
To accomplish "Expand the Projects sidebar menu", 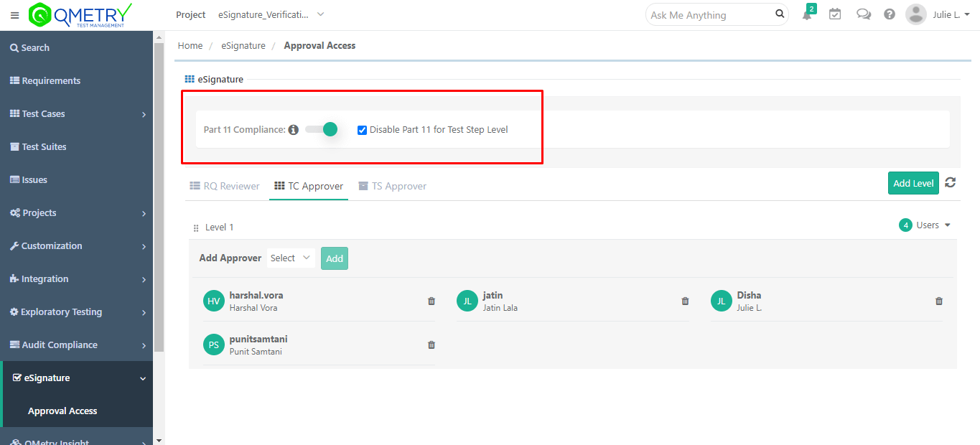I will point(144,213).
